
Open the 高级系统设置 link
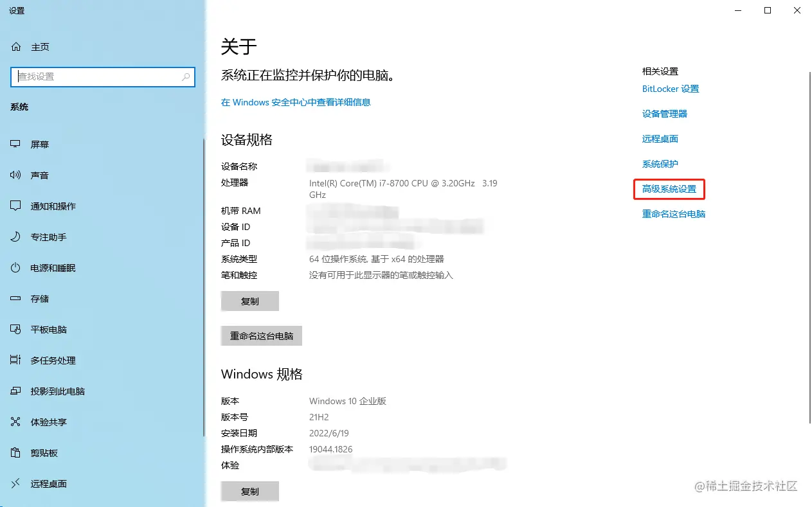(669, 189)
